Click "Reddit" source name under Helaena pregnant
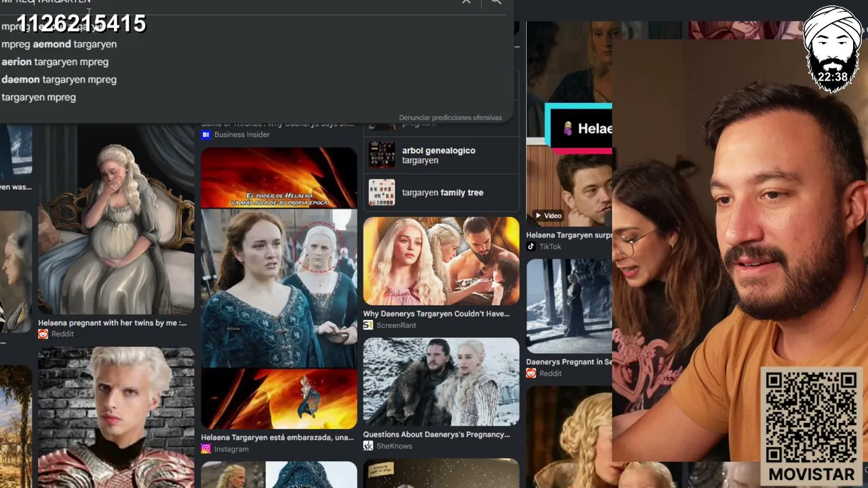 click(x=63, y=334)
